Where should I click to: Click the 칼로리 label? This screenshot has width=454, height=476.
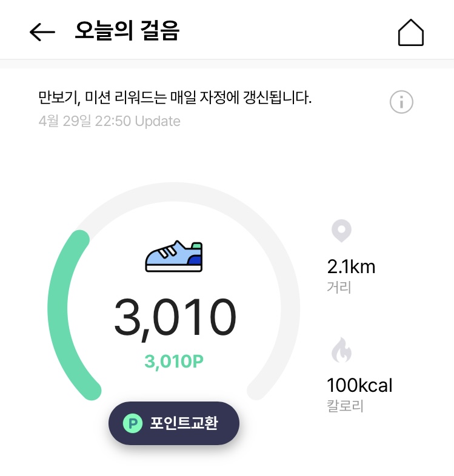tap(345, 405)
